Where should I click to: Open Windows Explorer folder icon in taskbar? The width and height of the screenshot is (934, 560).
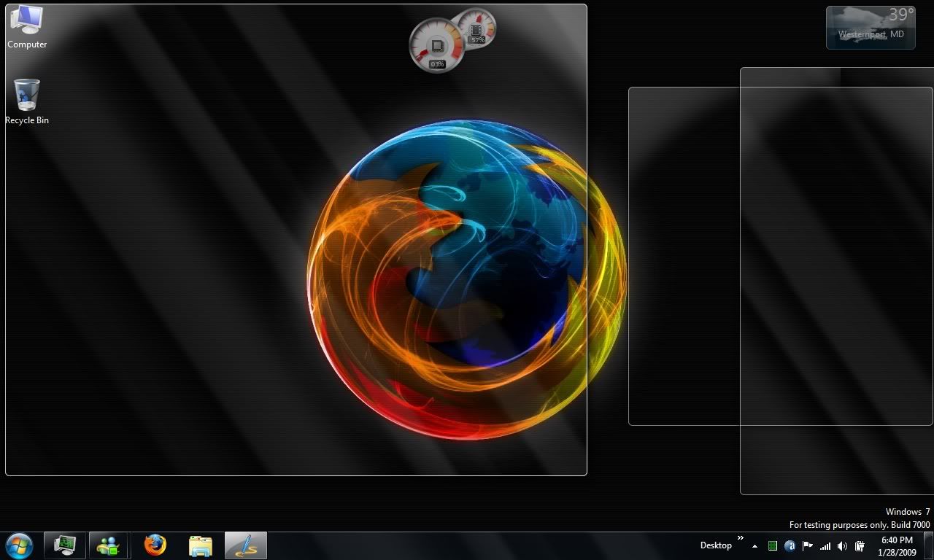click(x=200, y=545)
